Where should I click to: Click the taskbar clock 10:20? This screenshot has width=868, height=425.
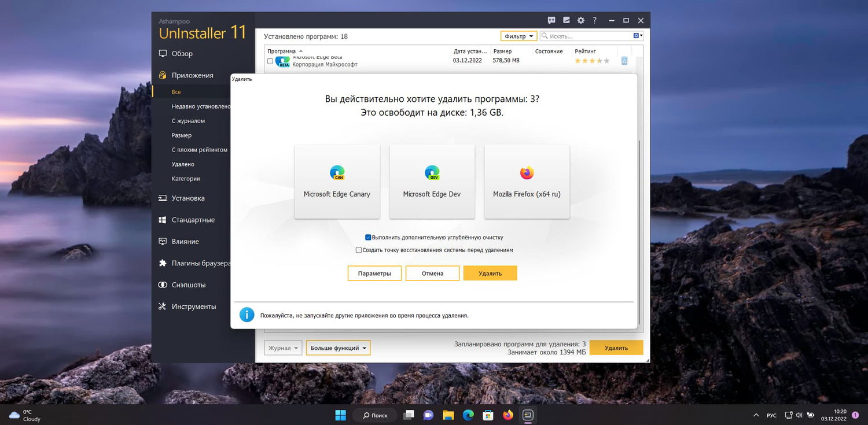tap(834, 415)
